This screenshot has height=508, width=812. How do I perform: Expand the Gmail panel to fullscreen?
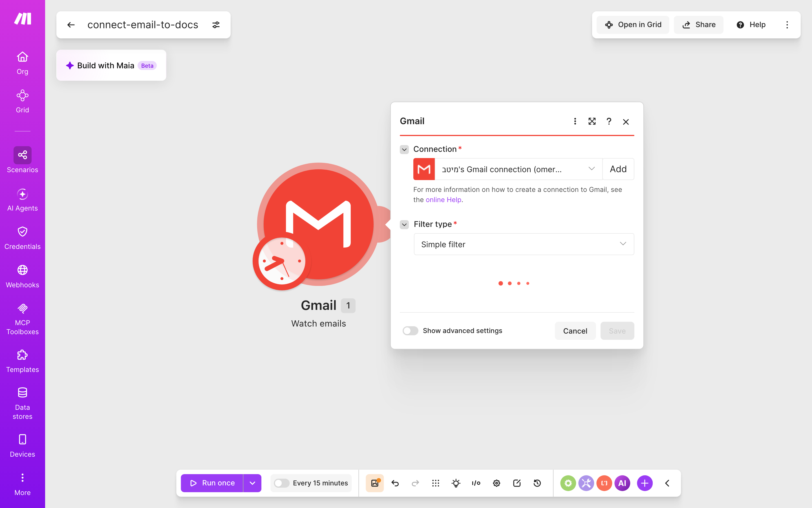(x=592, y=121)
